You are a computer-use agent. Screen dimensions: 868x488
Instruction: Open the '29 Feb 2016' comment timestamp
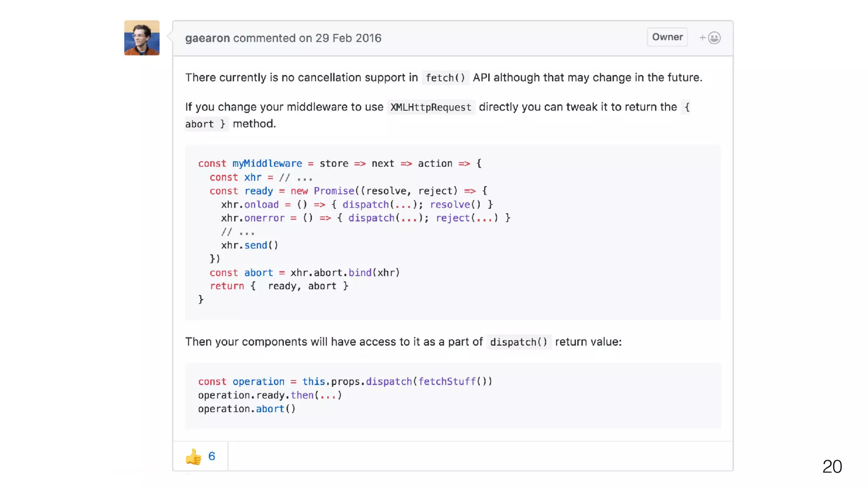348,38
